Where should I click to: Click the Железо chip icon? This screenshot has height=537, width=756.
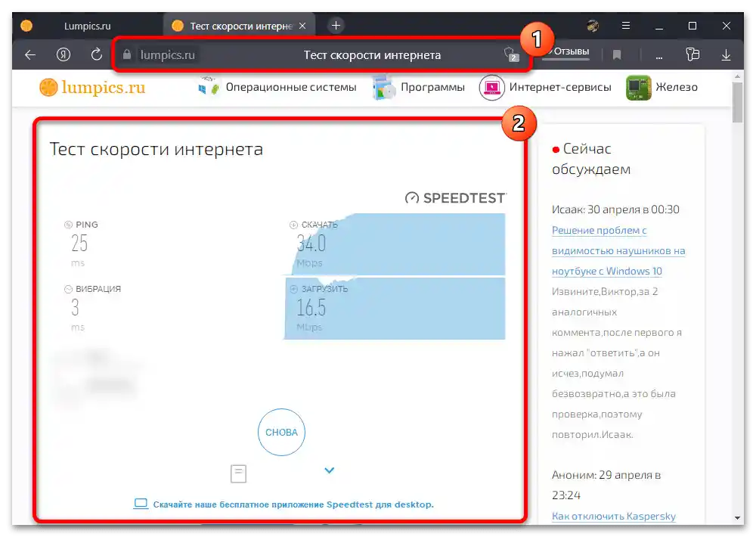pos(638,87)
